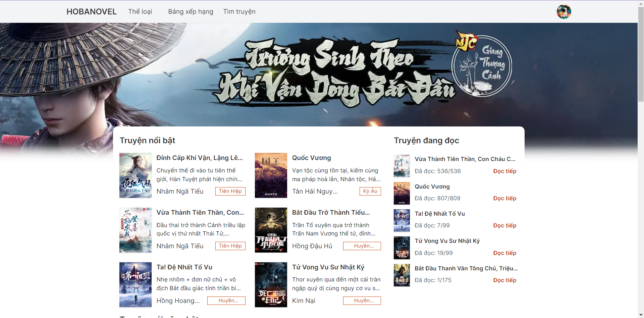This screenshot has height=318, width=644.
Task: Select Huyễn tag under Hồng Đậu Hủ
Action: click(x=362, y=246)
